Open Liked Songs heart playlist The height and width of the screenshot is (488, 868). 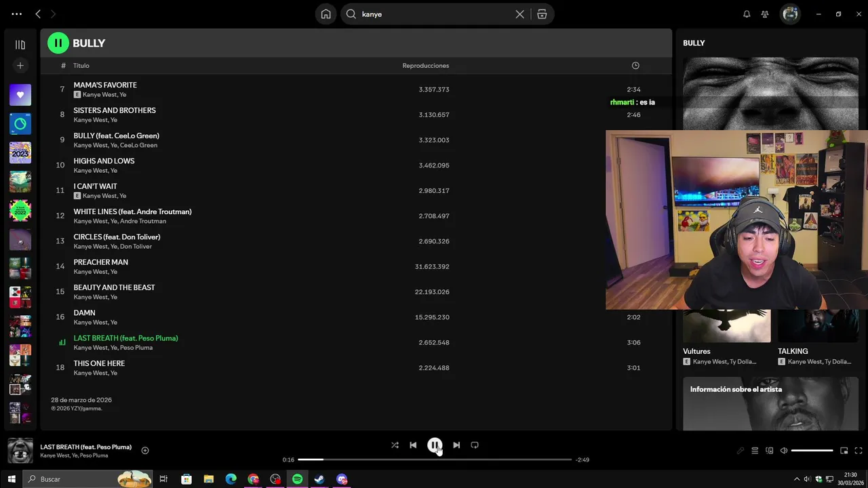20,95
